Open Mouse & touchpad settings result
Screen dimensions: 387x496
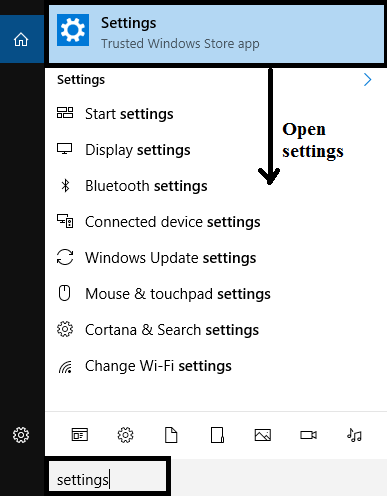point(216,294)
